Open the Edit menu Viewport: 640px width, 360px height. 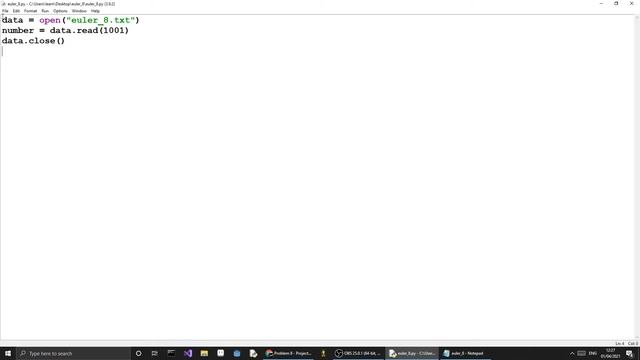click(x=16, y=11)
